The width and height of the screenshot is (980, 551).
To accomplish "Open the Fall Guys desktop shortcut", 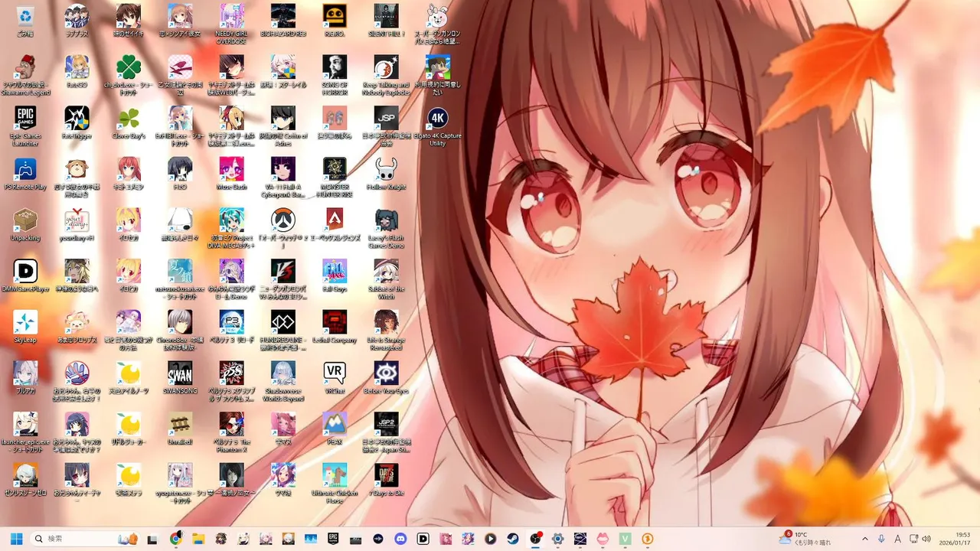I will tap(334, 275).
